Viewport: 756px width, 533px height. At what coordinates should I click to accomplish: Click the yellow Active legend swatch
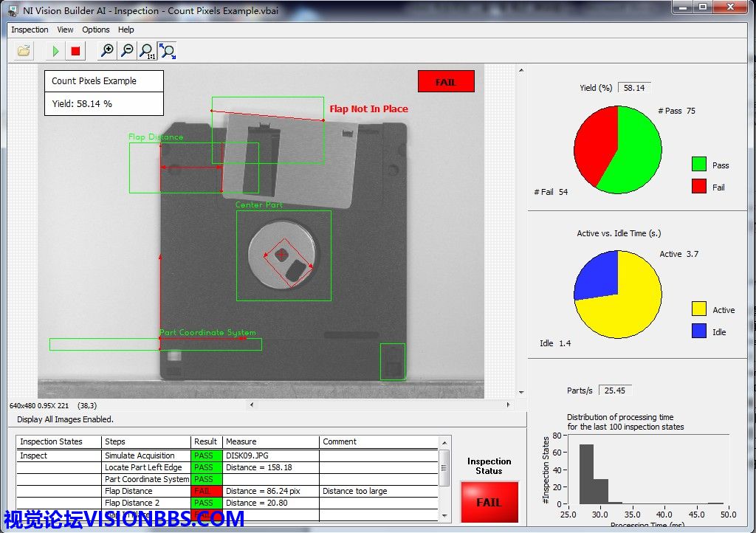point(698,309)
